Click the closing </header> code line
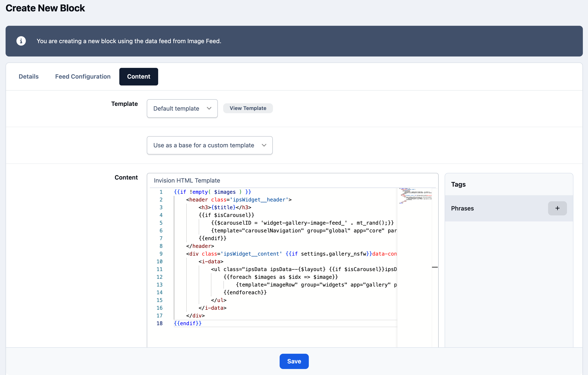588x375 pixels. pyautogui.click(x=200, y=246)
